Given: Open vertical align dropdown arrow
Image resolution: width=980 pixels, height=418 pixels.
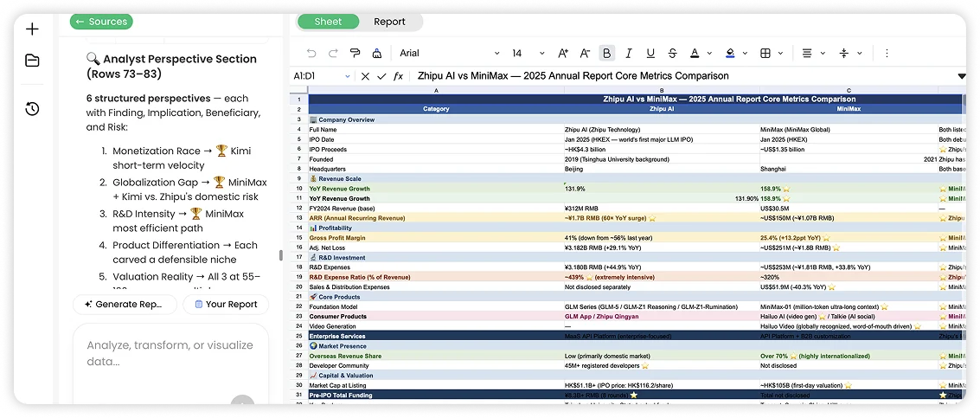Looking at the screenshot, I should pos(860,53).
